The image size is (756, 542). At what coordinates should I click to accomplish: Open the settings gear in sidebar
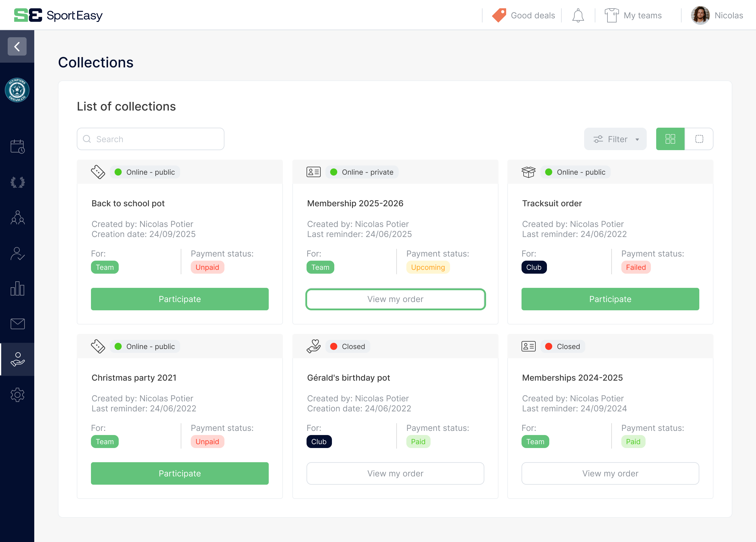[x=17, y=395]
